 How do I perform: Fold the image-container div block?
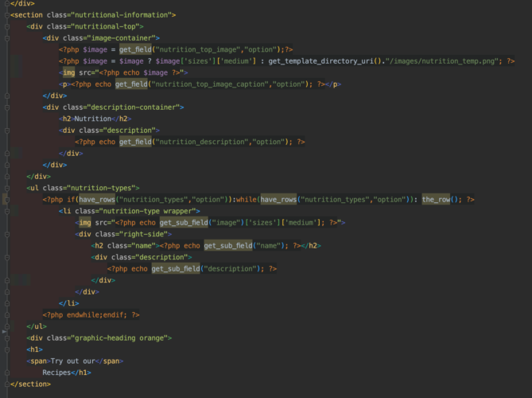click(6, 37)
